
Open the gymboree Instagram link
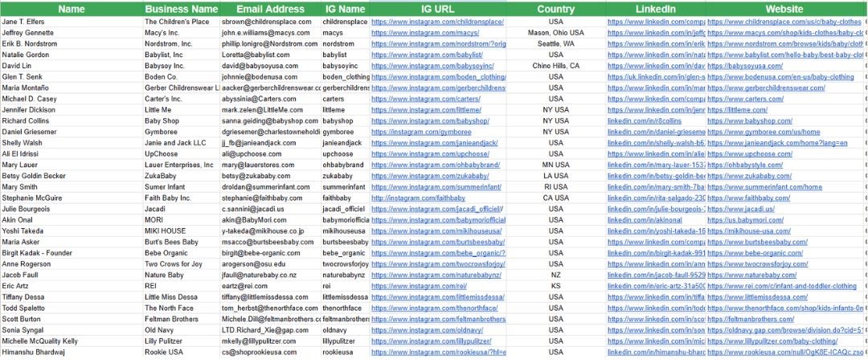coord(421,133)
